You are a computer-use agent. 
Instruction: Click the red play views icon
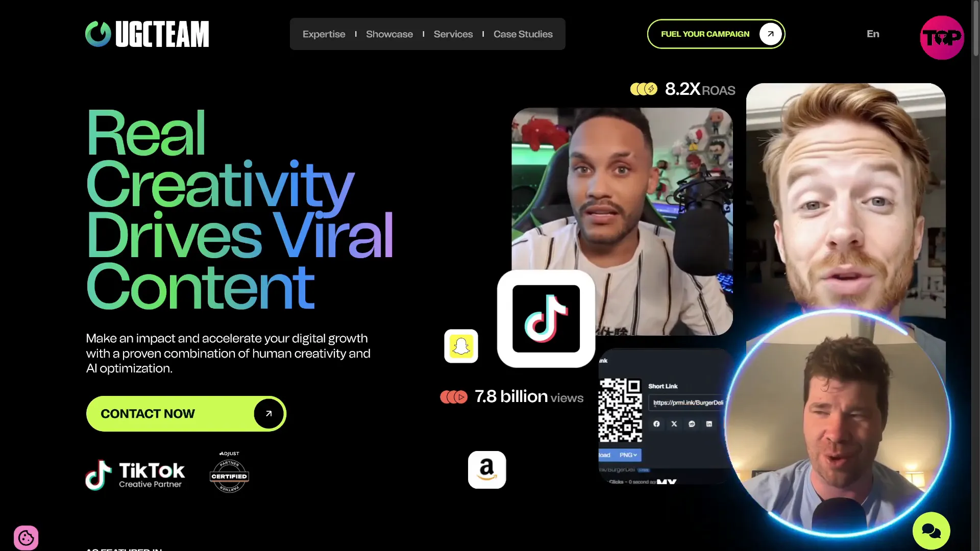click(x=454, y=397)
